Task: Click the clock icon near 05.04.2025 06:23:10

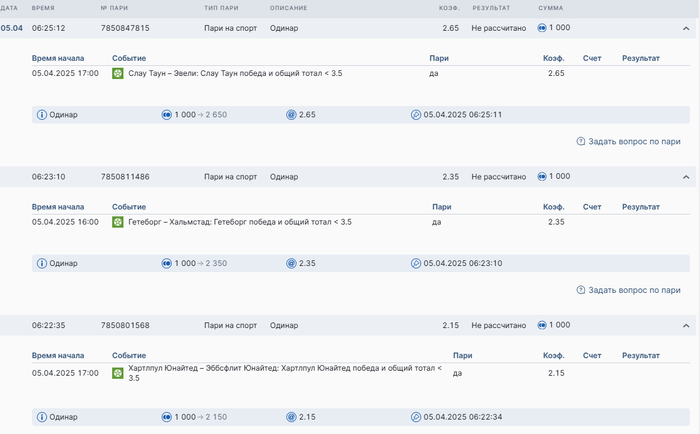Action: 416,263
